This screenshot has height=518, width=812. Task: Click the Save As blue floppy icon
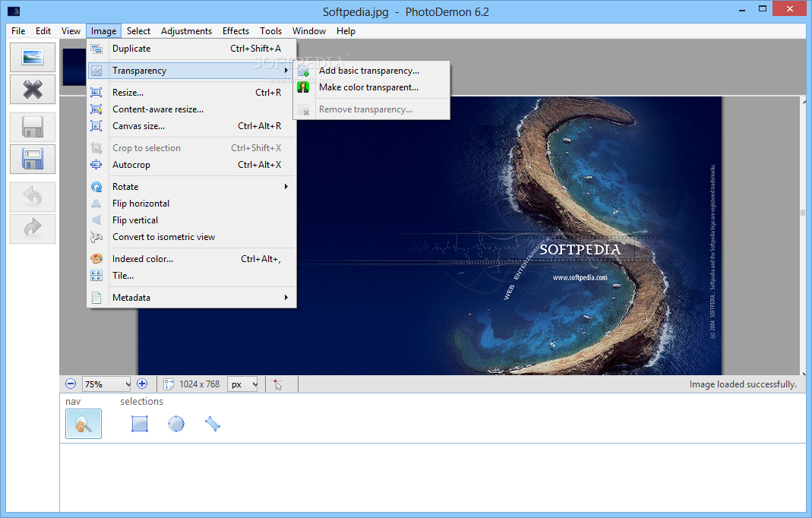click(x=33, y=159)
